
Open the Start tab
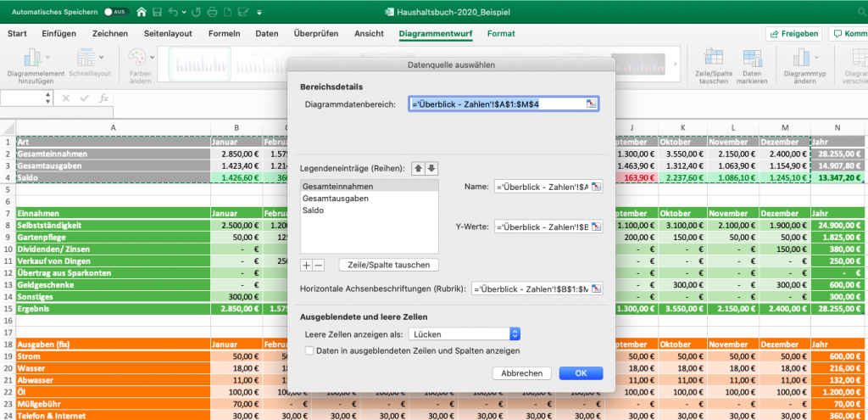[x=17, y=34]
